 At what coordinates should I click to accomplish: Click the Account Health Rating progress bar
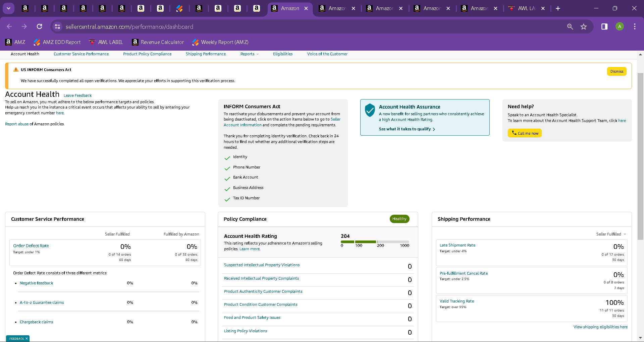click(375, 242)
